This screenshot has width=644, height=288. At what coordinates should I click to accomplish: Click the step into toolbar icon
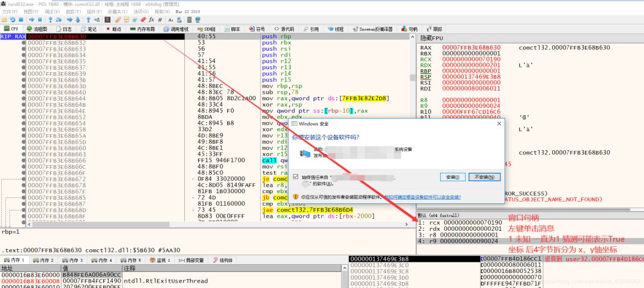(51, 20)
